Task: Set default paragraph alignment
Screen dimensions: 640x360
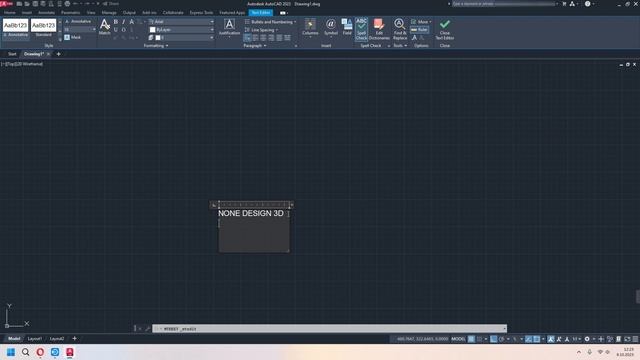Action: (x=247, y=38)
